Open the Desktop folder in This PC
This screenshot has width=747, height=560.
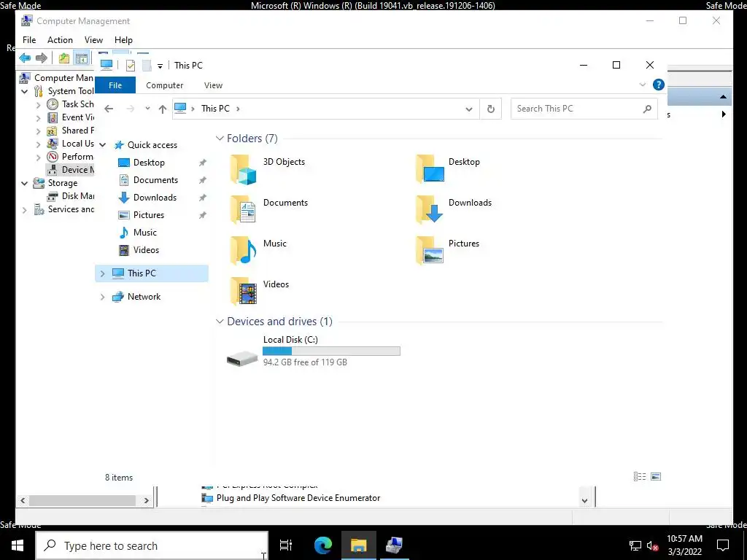pos(448,169)
